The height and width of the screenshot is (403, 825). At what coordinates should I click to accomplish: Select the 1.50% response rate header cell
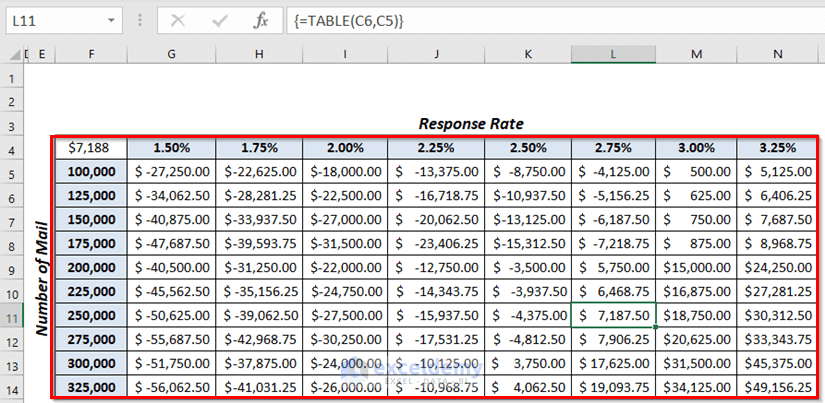[x=172, y=148]
